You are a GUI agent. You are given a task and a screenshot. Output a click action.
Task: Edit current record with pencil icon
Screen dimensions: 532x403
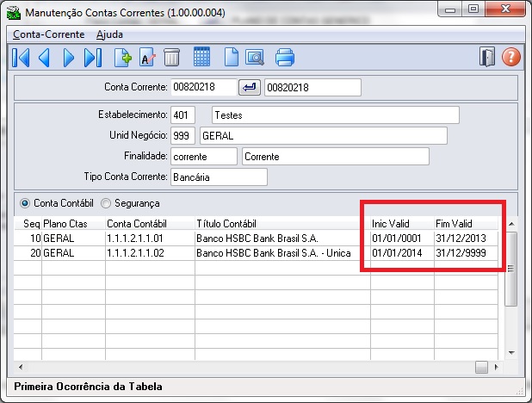click(x=147, y=58)
